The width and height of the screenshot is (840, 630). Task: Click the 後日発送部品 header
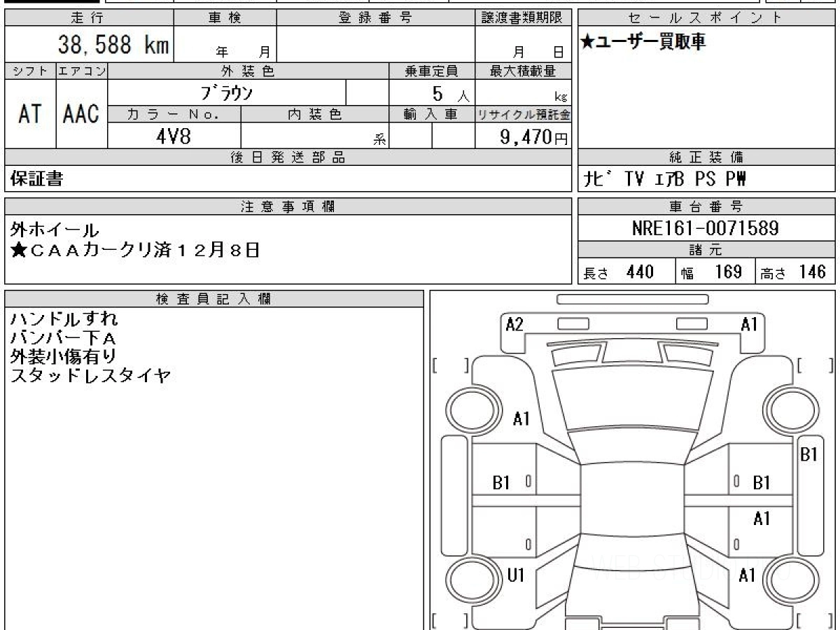pos(288,157)
